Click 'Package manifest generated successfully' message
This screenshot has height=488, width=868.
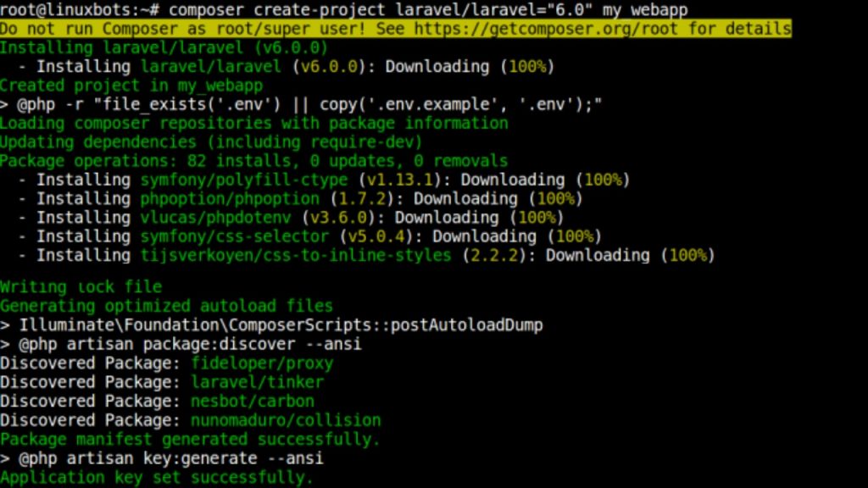click(190, 439)
